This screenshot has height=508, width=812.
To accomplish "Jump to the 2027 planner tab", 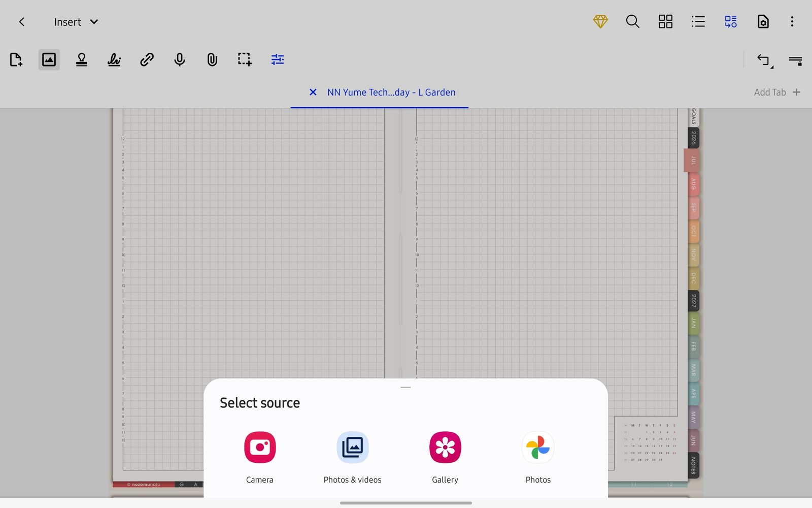I will [693, 301].
